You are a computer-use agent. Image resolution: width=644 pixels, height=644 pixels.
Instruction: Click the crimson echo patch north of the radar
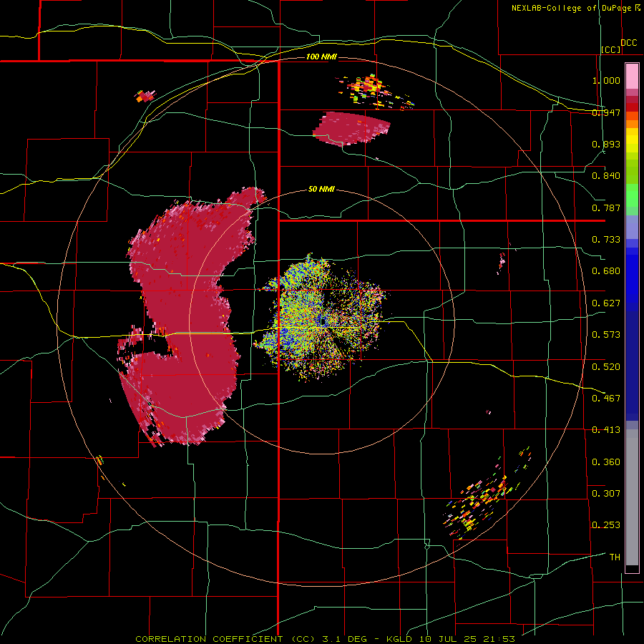[351, 129]
